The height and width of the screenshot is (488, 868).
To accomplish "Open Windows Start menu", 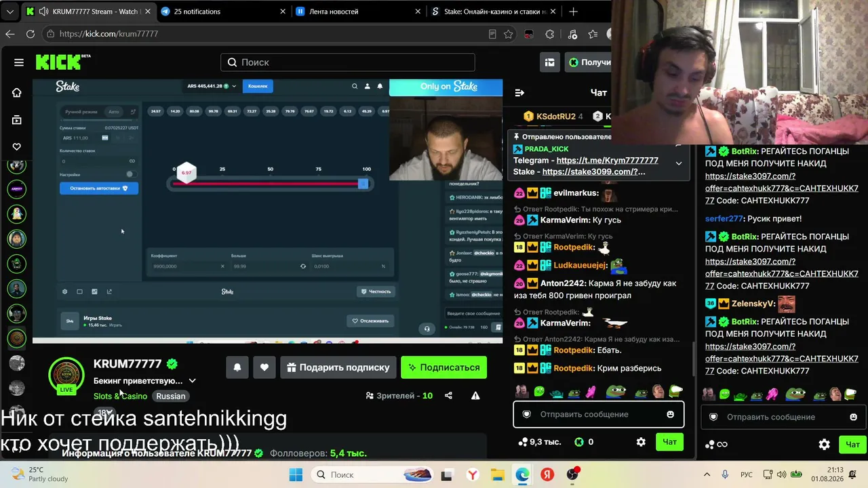I will [296, 474].
